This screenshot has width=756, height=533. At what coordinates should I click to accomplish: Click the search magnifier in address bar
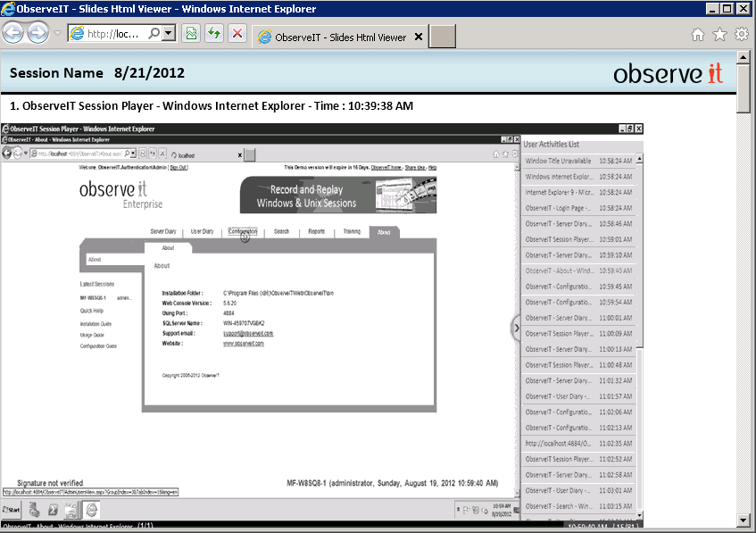click(x=154, y=33)
